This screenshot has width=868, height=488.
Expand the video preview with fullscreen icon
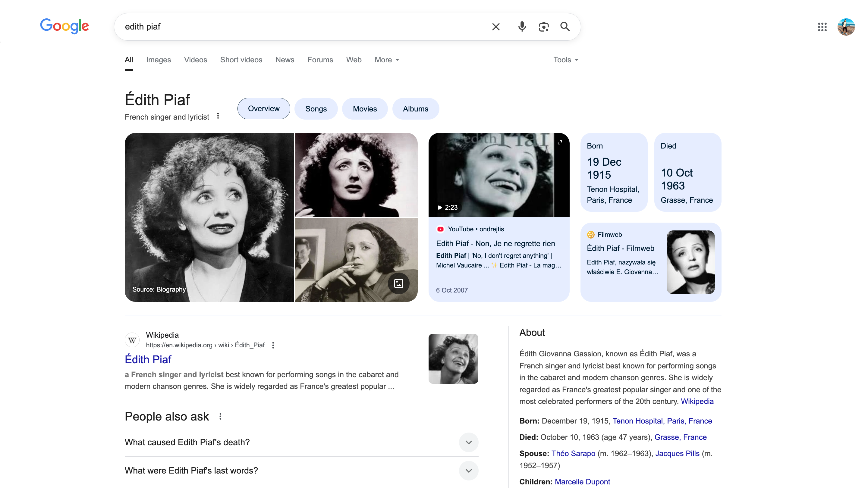[x=560, y=142]
